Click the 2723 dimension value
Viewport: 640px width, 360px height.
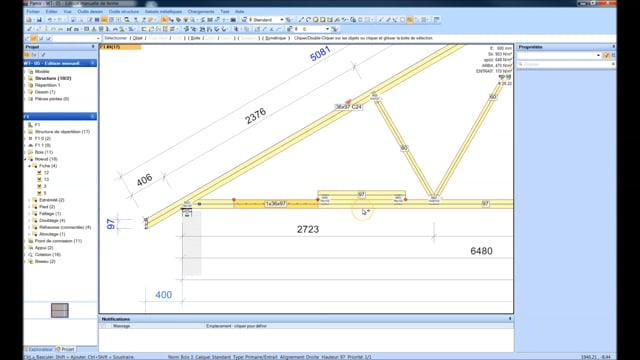308,229
